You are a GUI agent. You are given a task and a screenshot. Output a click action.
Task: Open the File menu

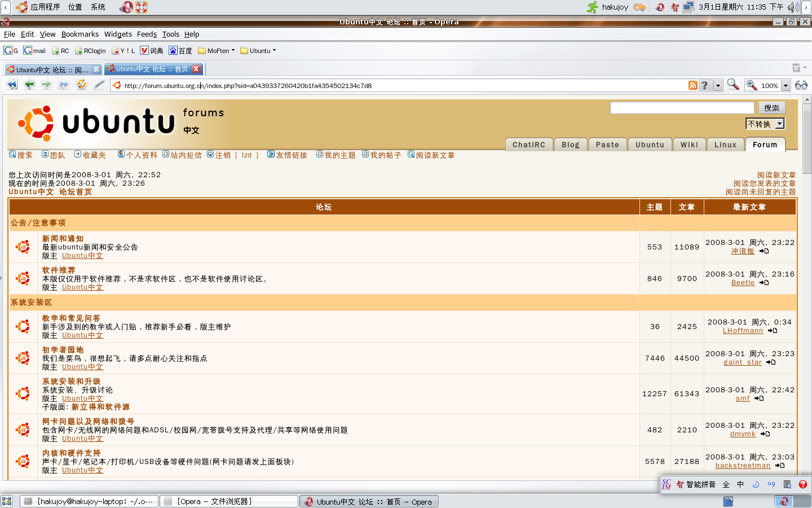(x=10, y=34)
